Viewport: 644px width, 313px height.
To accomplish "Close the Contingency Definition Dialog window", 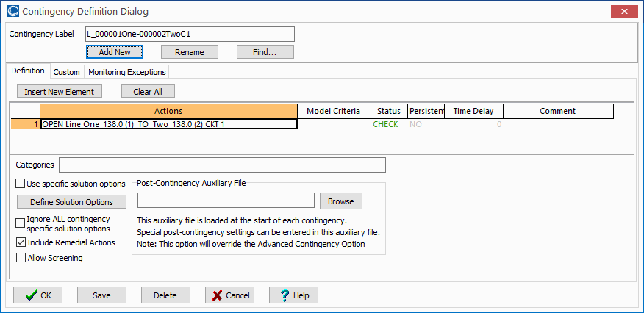I will (x=624, y=11).
